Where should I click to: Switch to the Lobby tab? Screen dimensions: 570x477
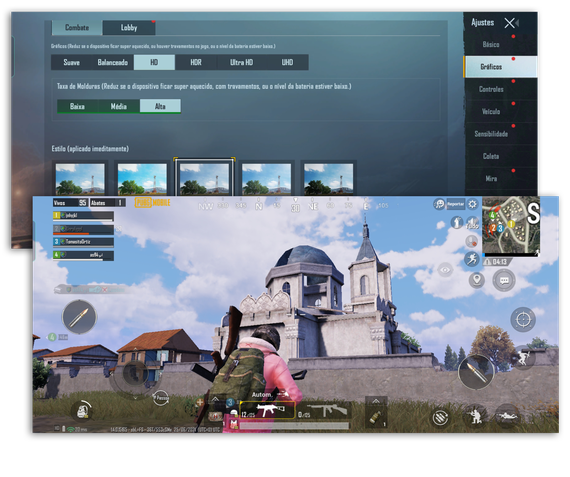click(129, 28)
